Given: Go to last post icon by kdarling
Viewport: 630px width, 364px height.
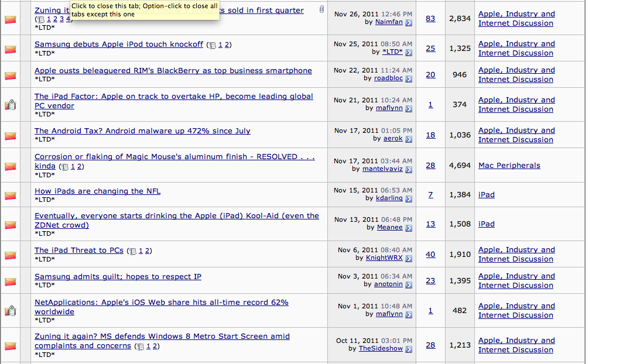Looking at the screenshot, I should point(409,199).
